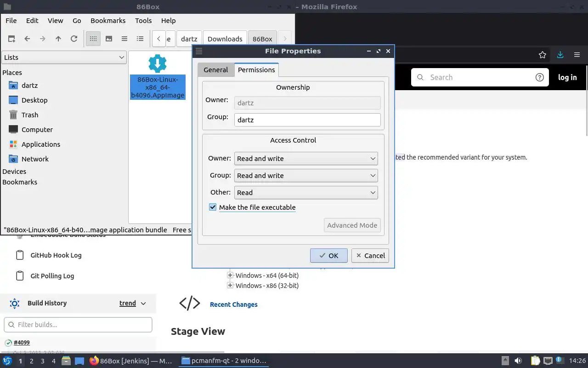588x368 pixels.
Task: Navigate to Downloads in path bar
Action: tap(225, 39)
